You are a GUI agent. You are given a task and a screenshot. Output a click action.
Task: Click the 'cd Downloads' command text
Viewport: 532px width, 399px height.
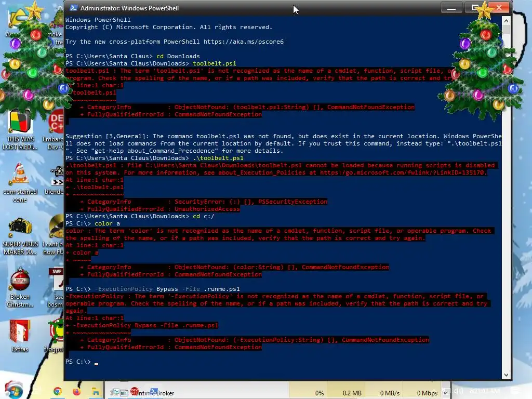coord(178,56)
